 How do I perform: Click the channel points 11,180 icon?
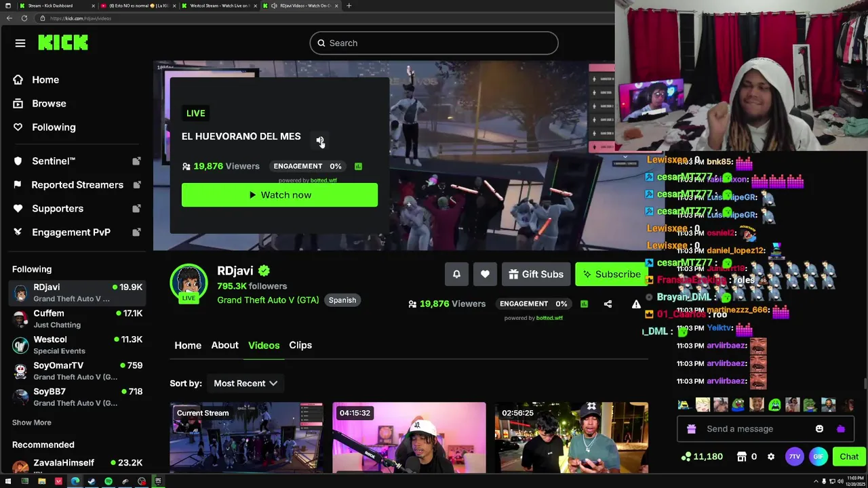pos(687,457)
